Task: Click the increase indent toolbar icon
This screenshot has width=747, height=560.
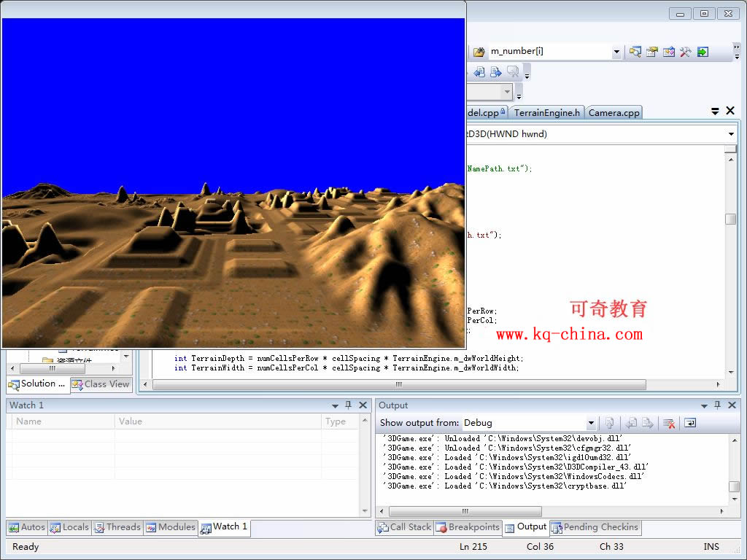Action: point(496,71)
